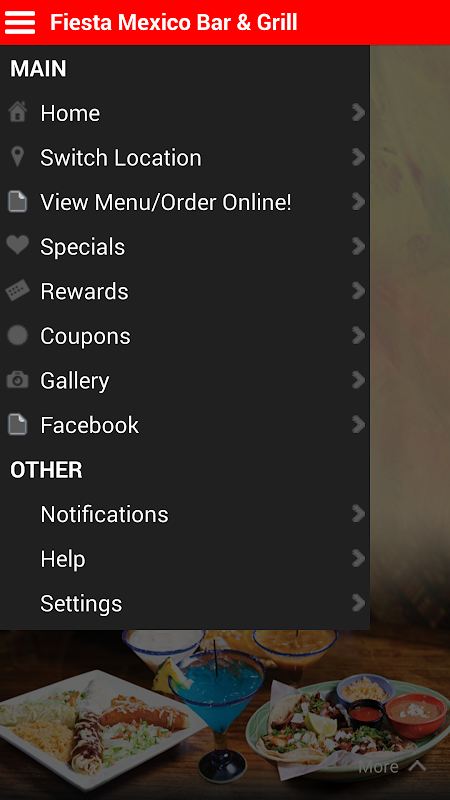Screen dimensions: 450x800
Task: Expand the Home row chevron
Action: click(x=359, y=112)
